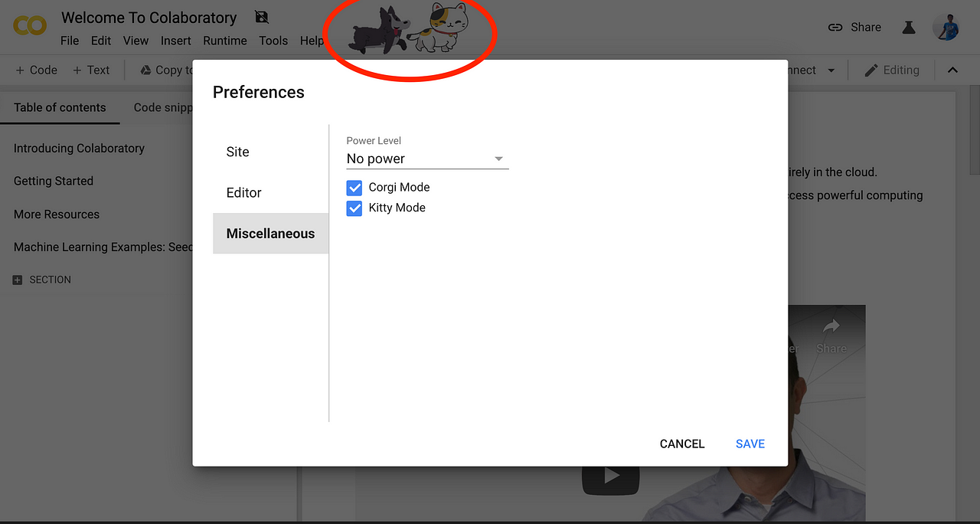
Task: Click the Share button
Action: coord(854,27)
